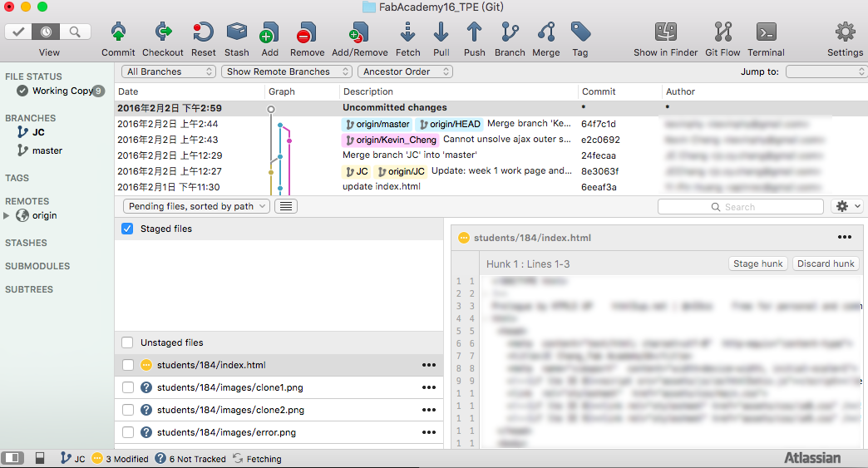Click the Reset toolbar icon
Viewport: 868px width, 468px height.
click(203, 32)
